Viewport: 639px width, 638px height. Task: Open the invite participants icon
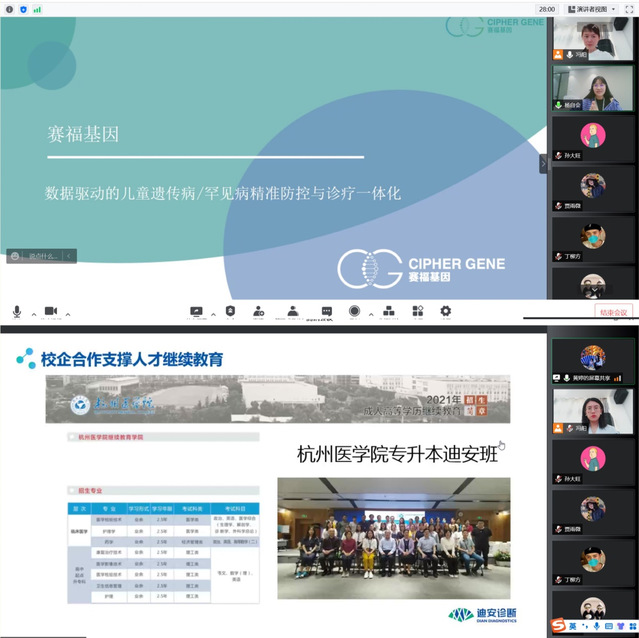[258, 311]
